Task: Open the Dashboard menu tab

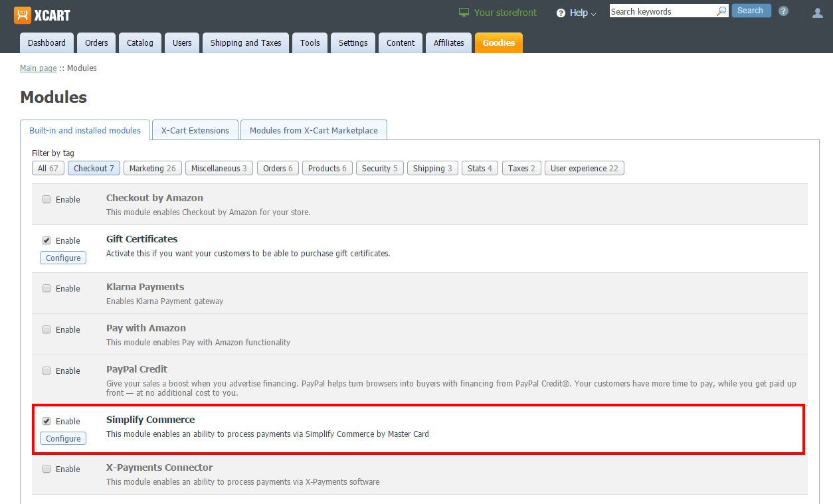Action: pyautogui.click(x=46, y=42)
